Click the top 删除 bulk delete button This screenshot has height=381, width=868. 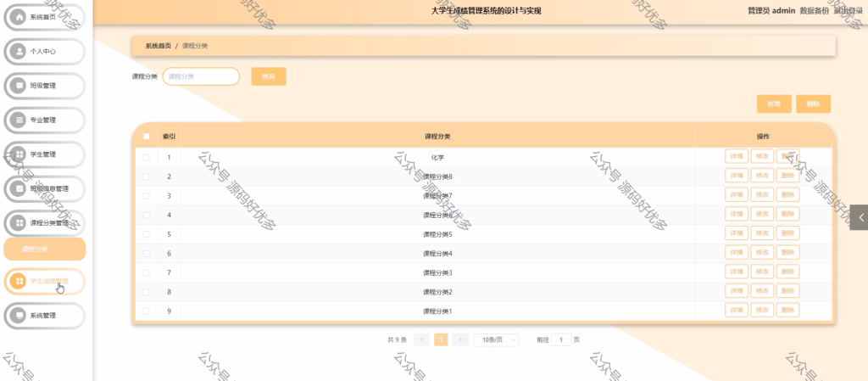813,104
